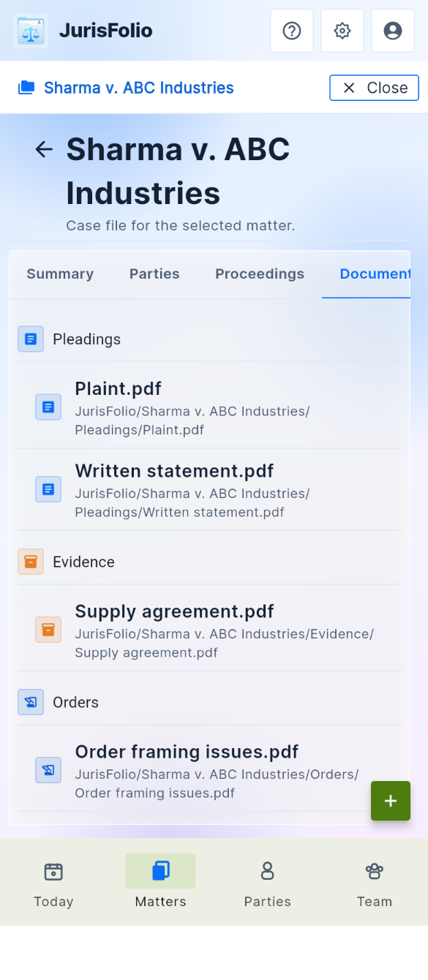Click the Parties person icon in bottom bar
Viewport: 428px width, 980px height.
268,871
